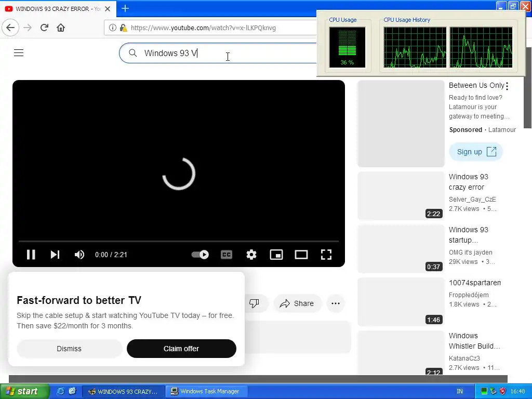Click the Selver_Gay_CzE channel name
This screenshot has width=532, height=399.
(x=472, y=199)
